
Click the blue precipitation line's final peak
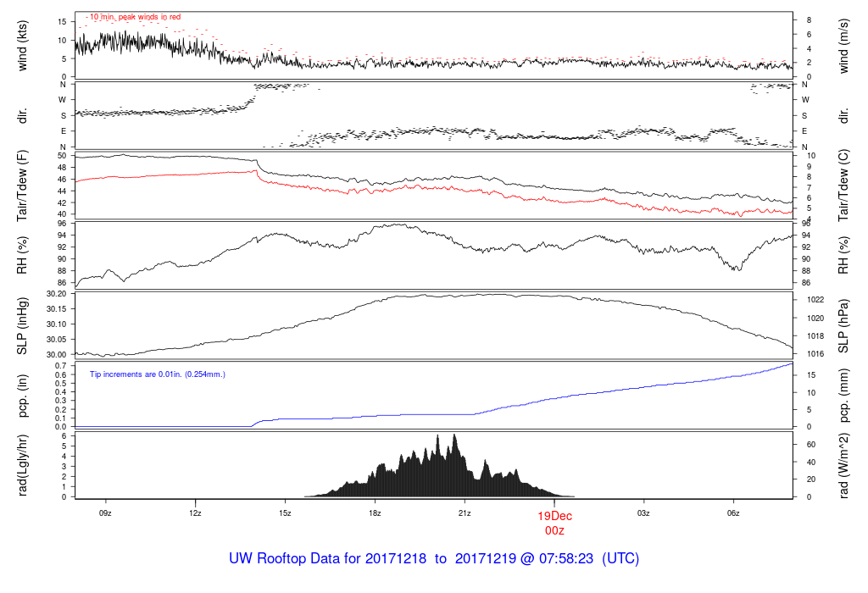point(792,363)
